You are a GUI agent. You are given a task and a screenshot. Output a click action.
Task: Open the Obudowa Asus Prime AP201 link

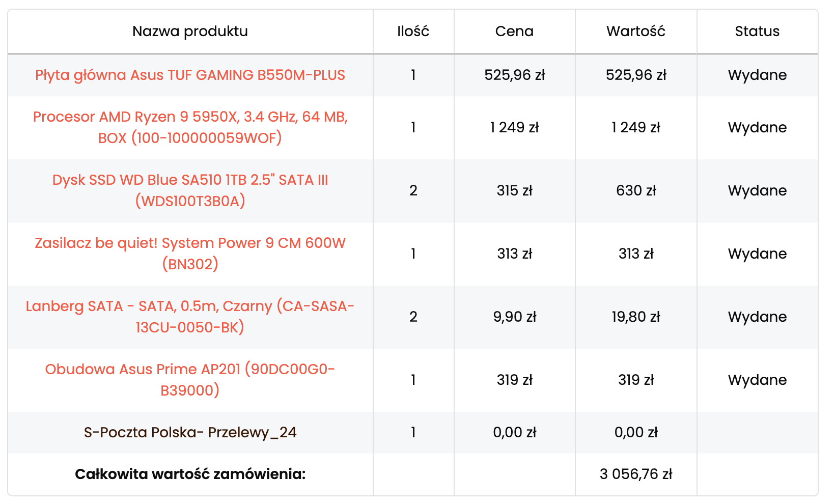190,379
